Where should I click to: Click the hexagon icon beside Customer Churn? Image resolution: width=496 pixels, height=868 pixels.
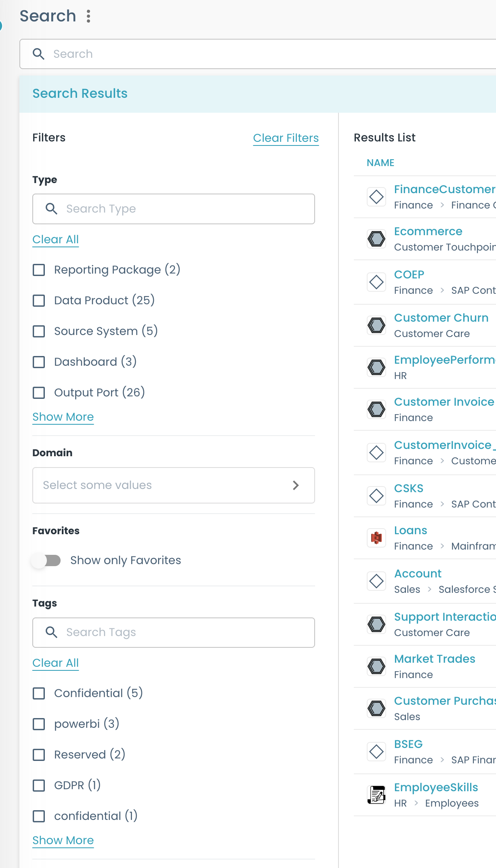376,325
